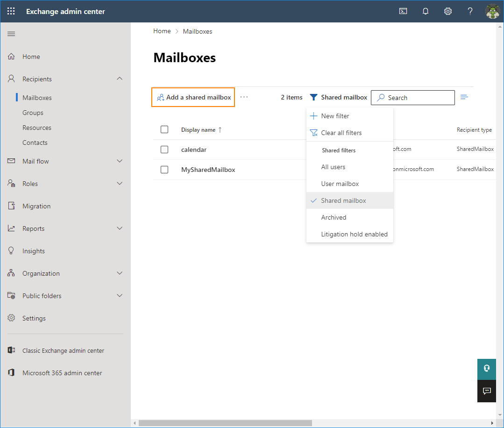The image size is (504, 428).
Task: Click the Reports chart icon
Action: point(11,228)
